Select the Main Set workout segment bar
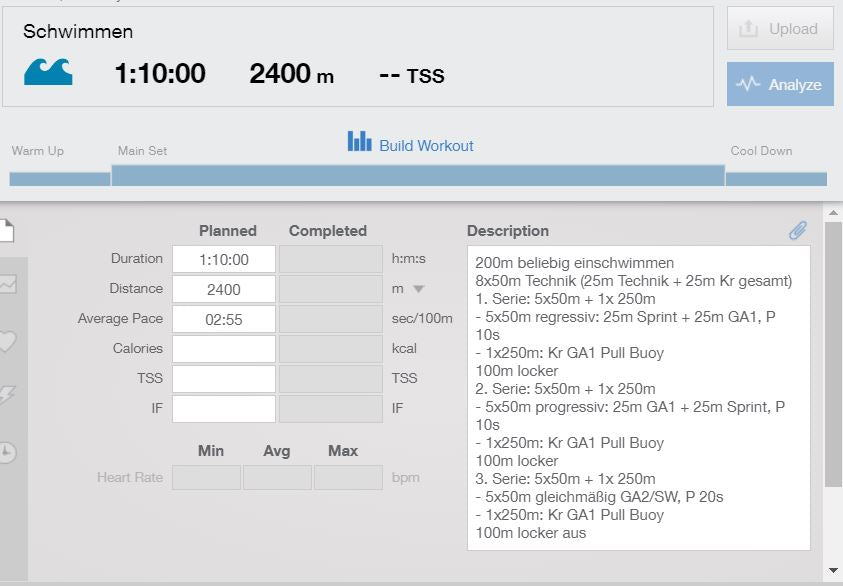The image size is (843, 586). pos(417,176)
